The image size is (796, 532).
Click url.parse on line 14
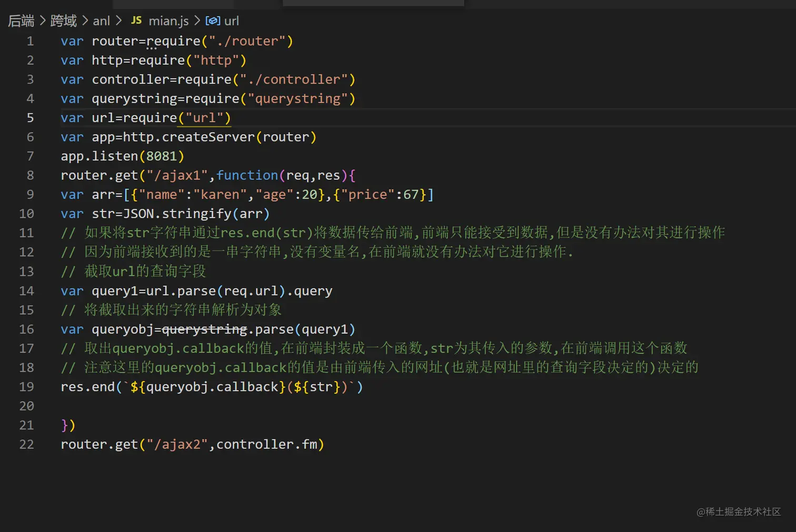181,291
